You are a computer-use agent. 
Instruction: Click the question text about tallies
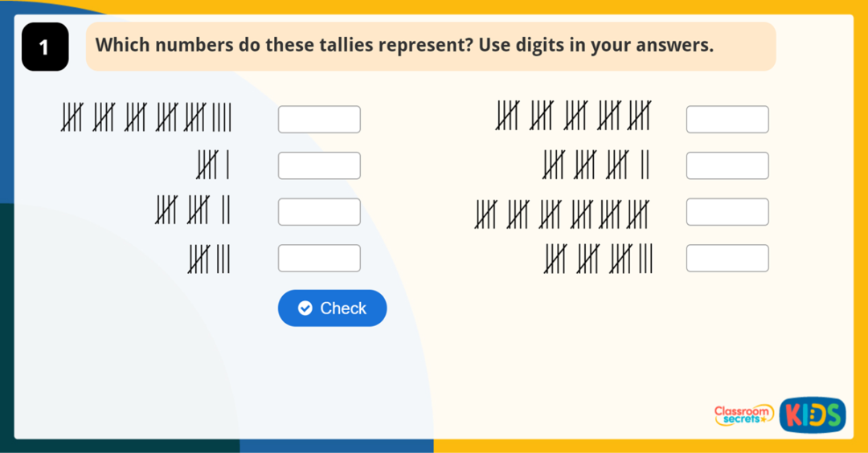click(404, 45)
